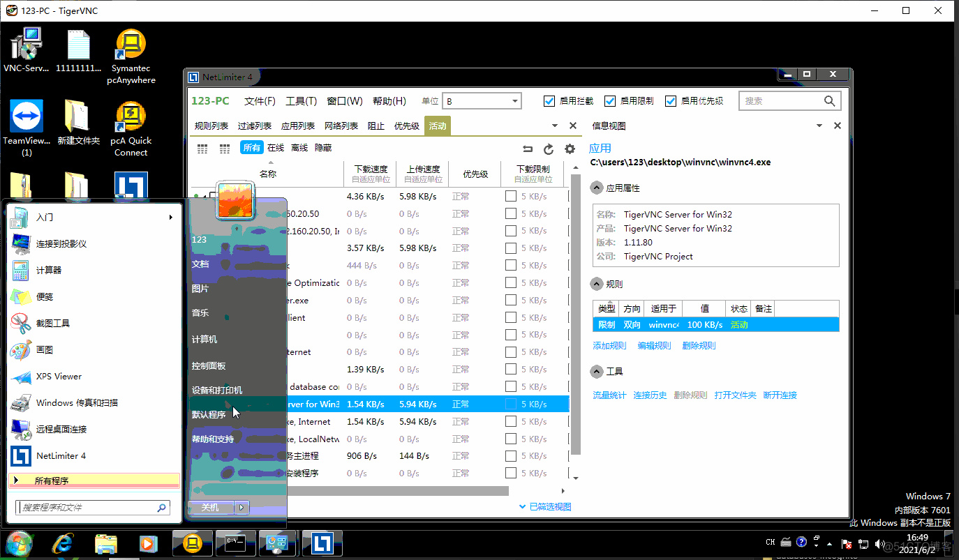Open the shutdown options arrow beside 关机

click(241, 508)
